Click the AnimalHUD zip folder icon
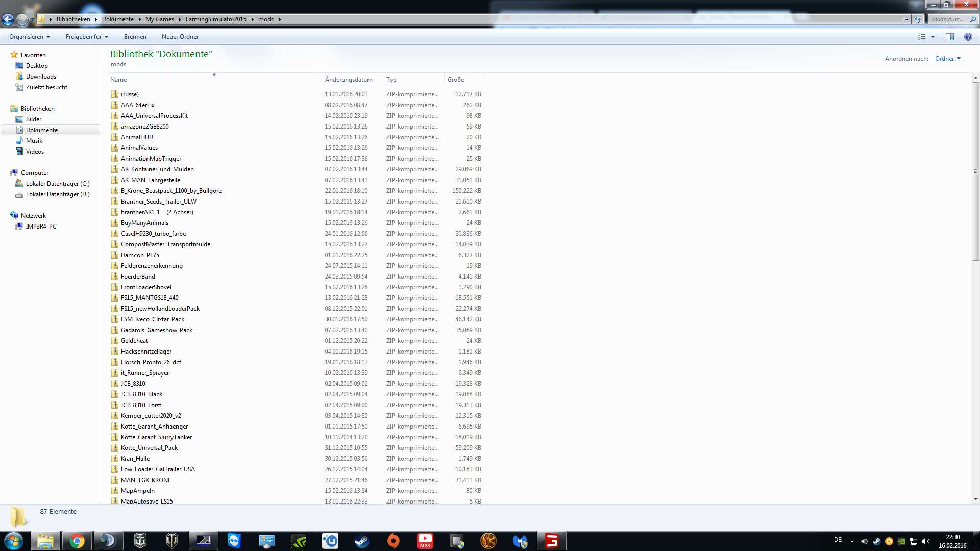 click(115, 137)
